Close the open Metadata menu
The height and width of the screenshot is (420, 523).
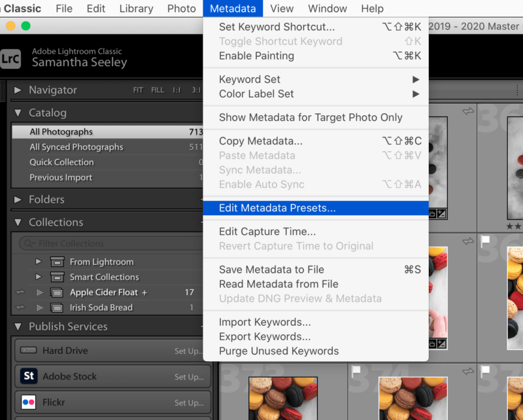click(x=233, y=9)
